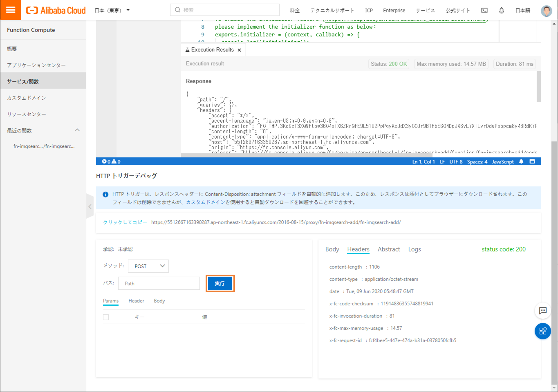Open the POST method dropdown
This screenshot has height=392, width=558.
point(148,266)
